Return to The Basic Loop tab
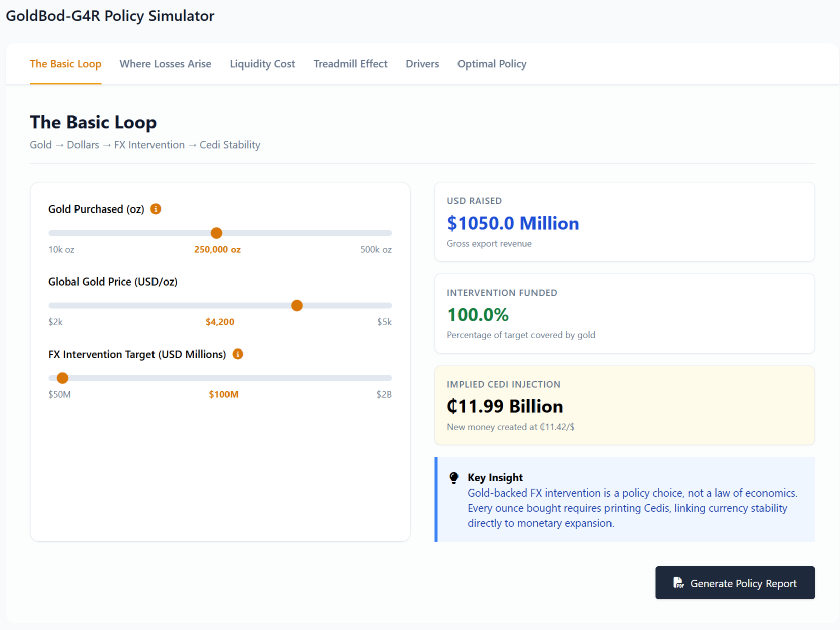The height and width of the screenshot is (630, 840). point(65,64)
